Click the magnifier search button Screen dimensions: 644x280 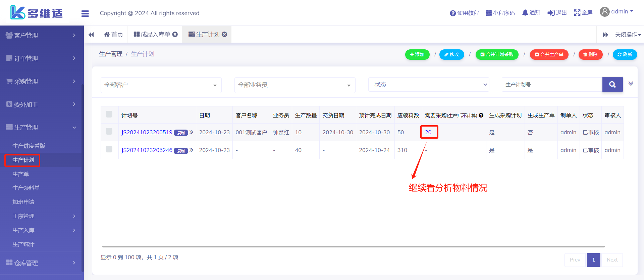(x=612, y=85)
